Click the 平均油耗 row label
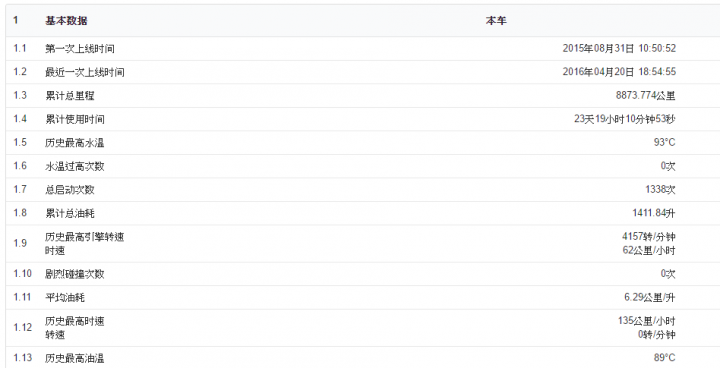The image size is (720, 368). pos(65,298)
